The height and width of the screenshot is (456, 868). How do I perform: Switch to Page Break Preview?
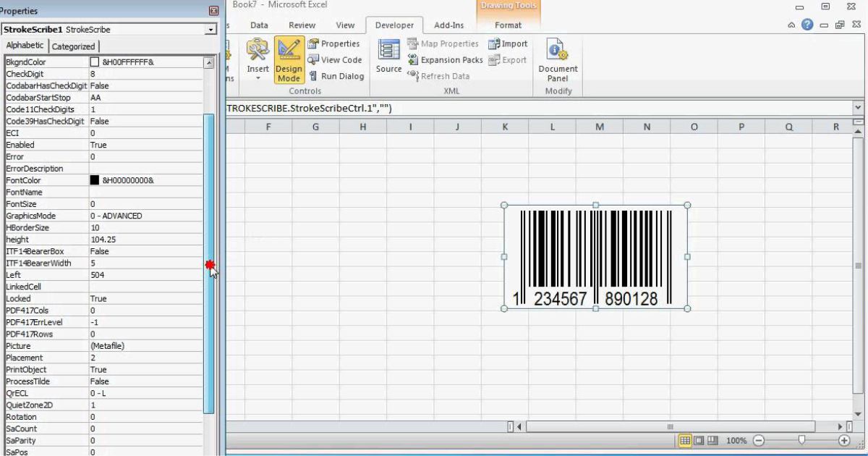(x=712, y=440)
